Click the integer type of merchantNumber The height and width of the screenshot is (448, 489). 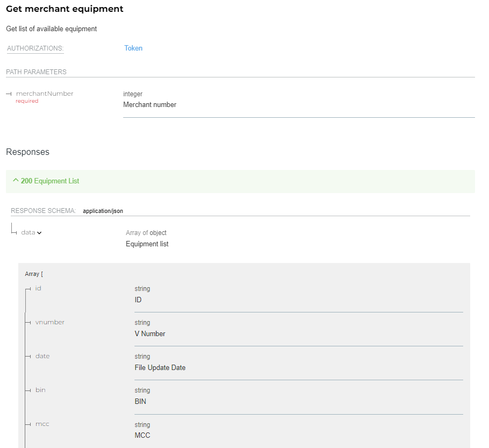tap(132, 94)
